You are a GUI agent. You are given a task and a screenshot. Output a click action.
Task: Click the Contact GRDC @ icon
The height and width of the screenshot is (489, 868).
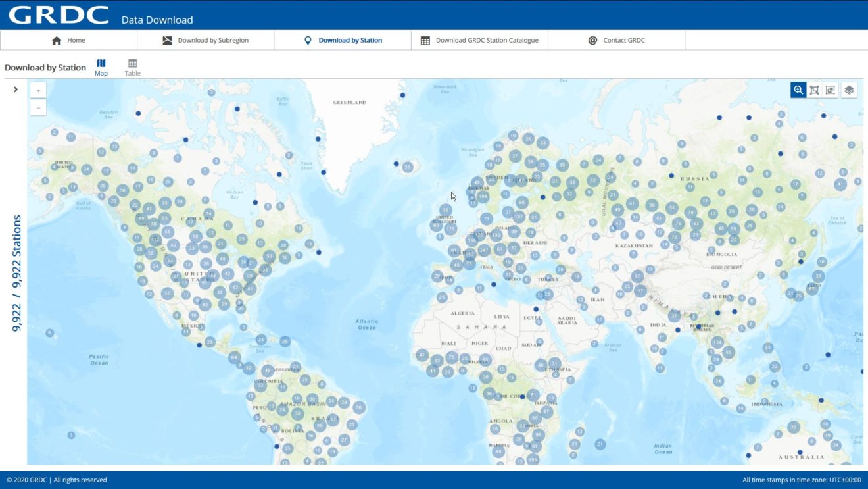pos(592,41)
